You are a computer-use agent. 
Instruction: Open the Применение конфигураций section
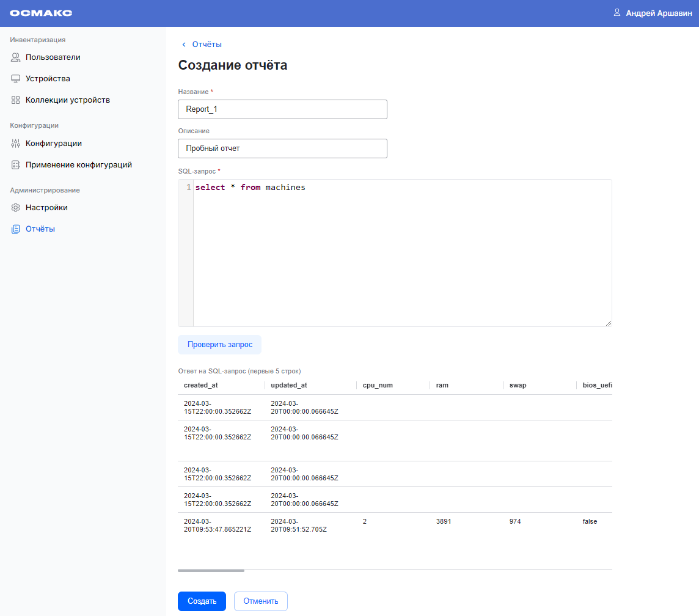pos(78,165)
